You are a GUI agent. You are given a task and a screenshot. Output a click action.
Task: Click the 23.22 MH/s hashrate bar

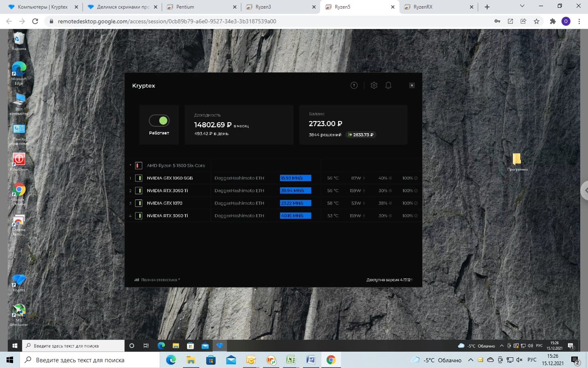[296, 203]
